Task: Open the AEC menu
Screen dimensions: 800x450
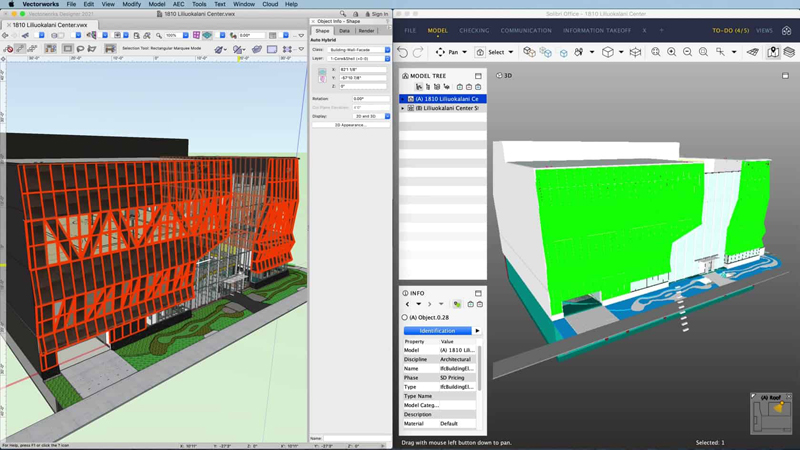Action: coord(179,4)
